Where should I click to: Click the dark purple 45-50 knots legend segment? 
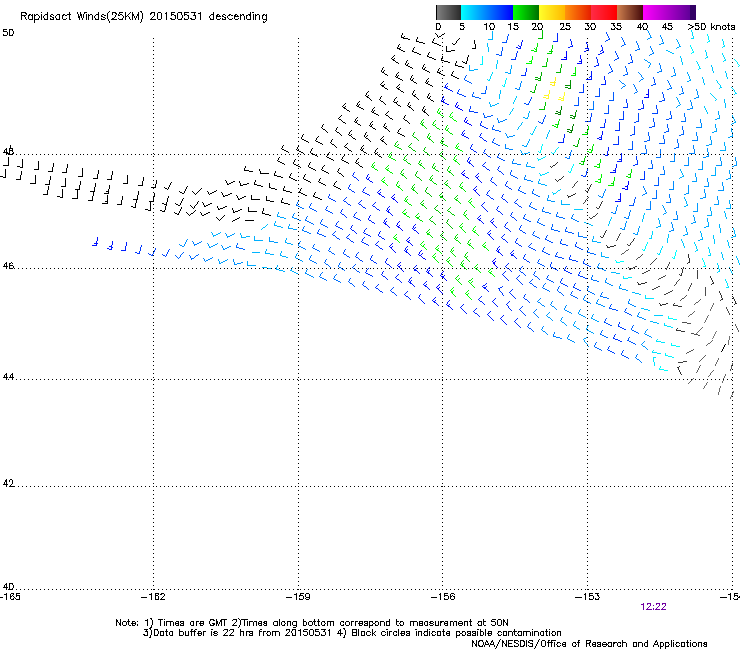[x=682, y=12]
